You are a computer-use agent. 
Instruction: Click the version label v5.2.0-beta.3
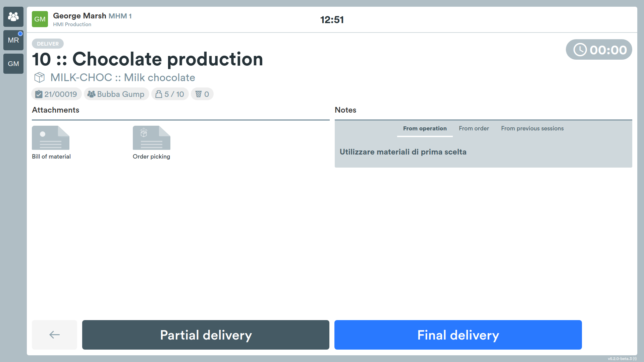[x=622, y=359]
